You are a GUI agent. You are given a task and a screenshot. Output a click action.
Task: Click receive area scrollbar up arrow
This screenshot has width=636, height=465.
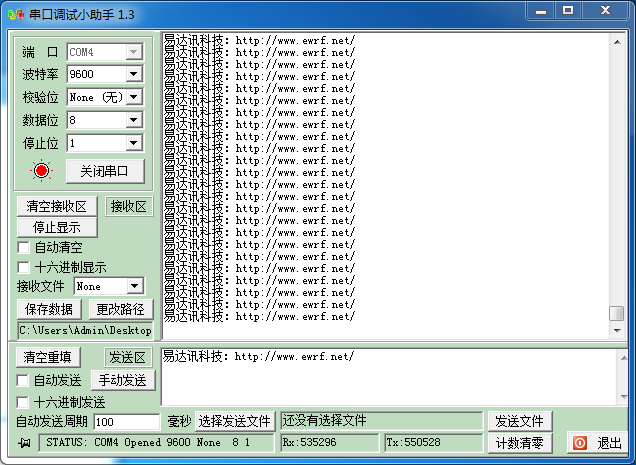click(617, 42)
